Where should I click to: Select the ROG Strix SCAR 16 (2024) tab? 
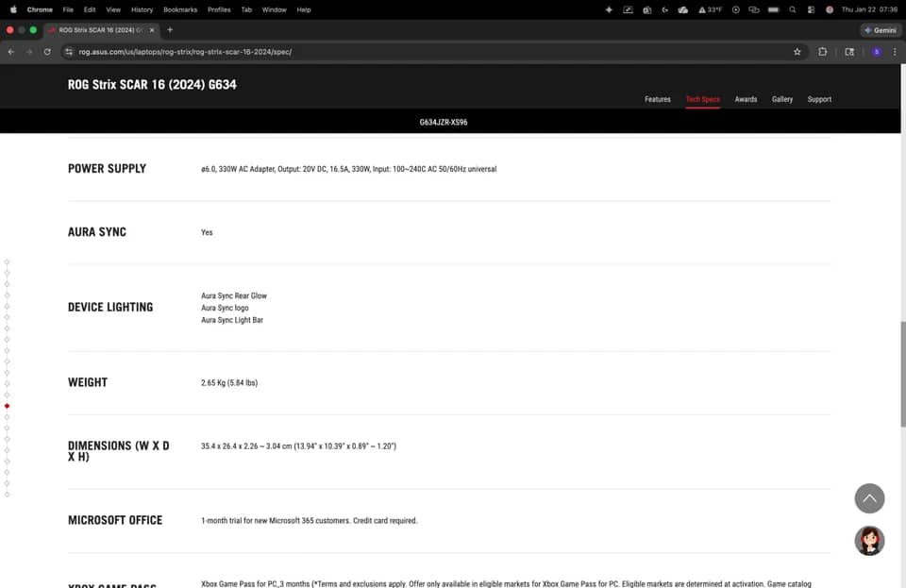(101, 30)
